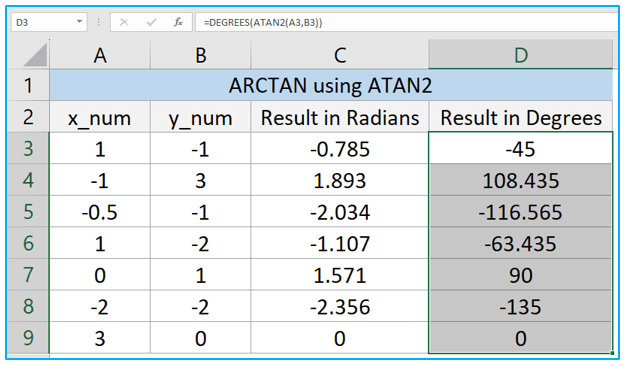The width and height of the screenshot is (626, 366).
Task: Click the Cancel X icon in formula bar
Action: [x=124, y=22]
